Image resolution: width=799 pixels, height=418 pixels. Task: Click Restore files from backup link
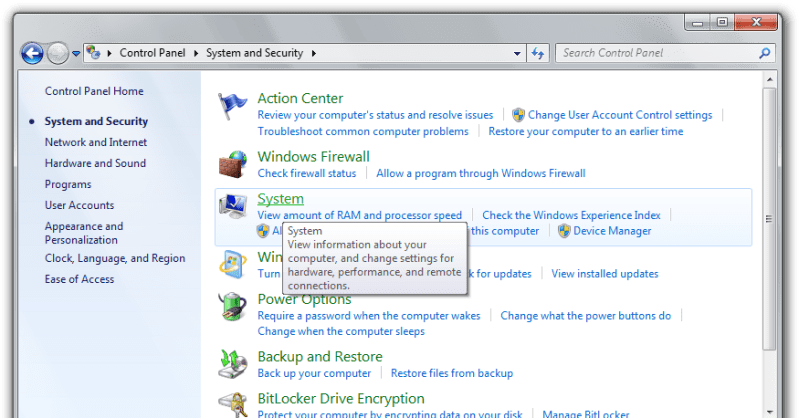coord(452,374)
